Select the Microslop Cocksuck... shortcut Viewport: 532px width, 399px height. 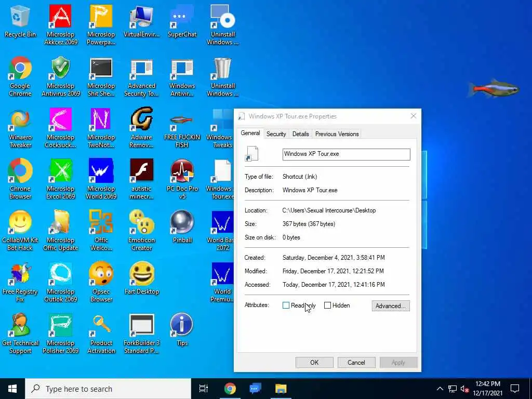60,128
